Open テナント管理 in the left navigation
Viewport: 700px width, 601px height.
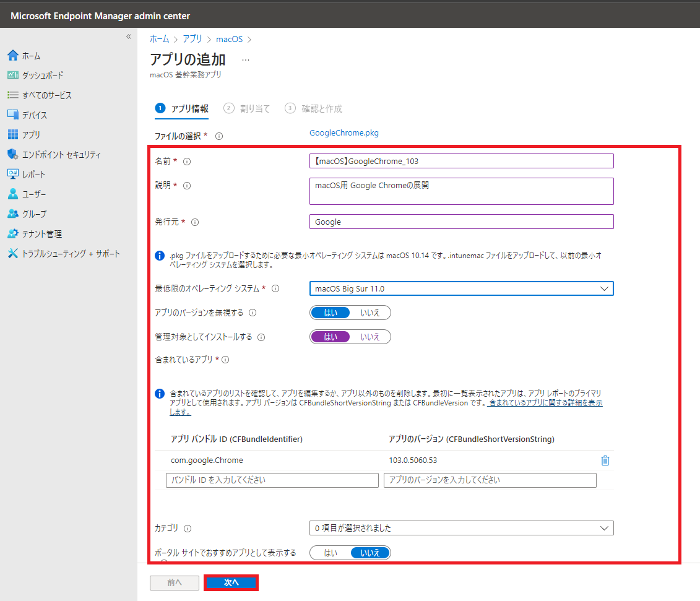[42, 234]
